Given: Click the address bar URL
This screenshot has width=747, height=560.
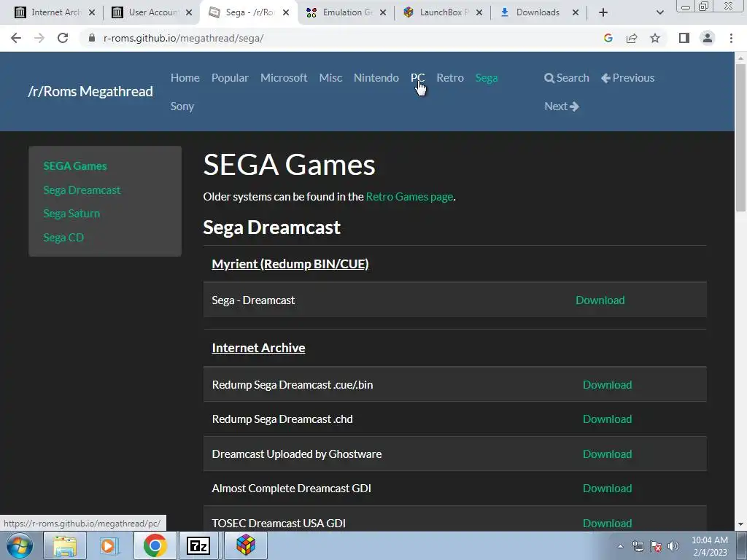Looking at the screenshot, I should pos(183,38).
